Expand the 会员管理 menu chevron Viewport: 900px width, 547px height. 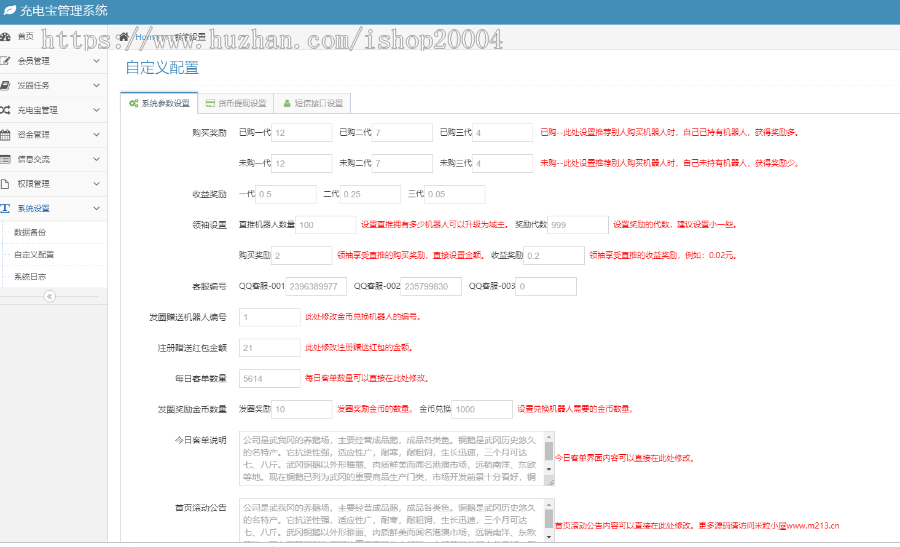pos(96,61)
